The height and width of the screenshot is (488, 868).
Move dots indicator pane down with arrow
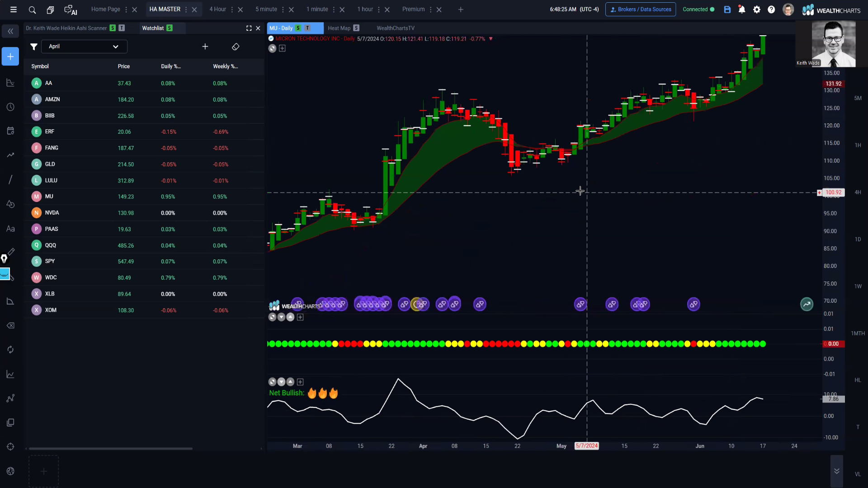[x=281, y=317]
